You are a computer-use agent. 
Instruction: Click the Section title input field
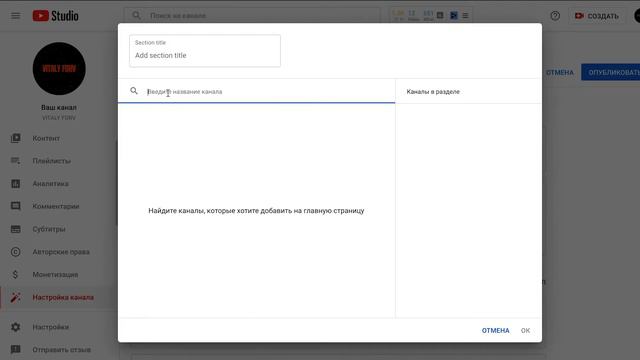(x=205, y=51)
